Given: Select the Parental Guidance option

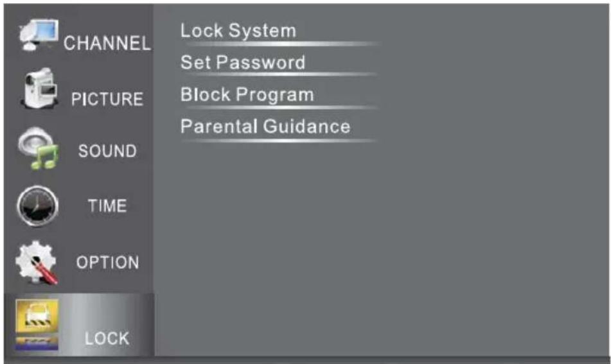Looking at the screenshot, I should (265, 126).
